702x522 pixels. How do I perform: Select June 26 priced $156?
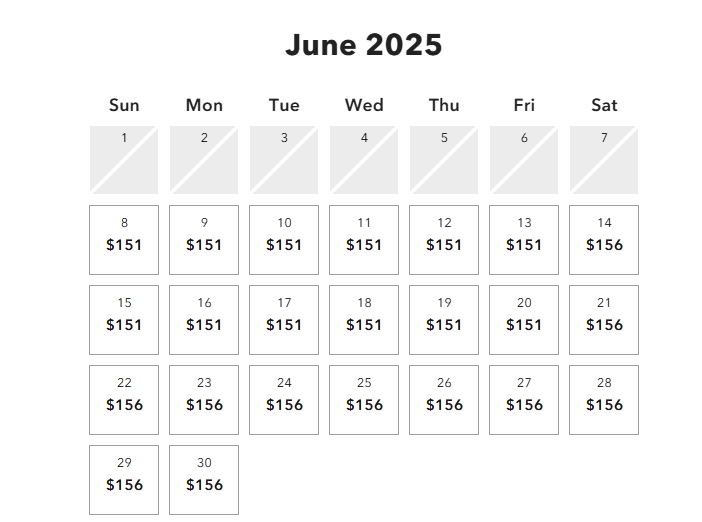click(x=444, y=400)
